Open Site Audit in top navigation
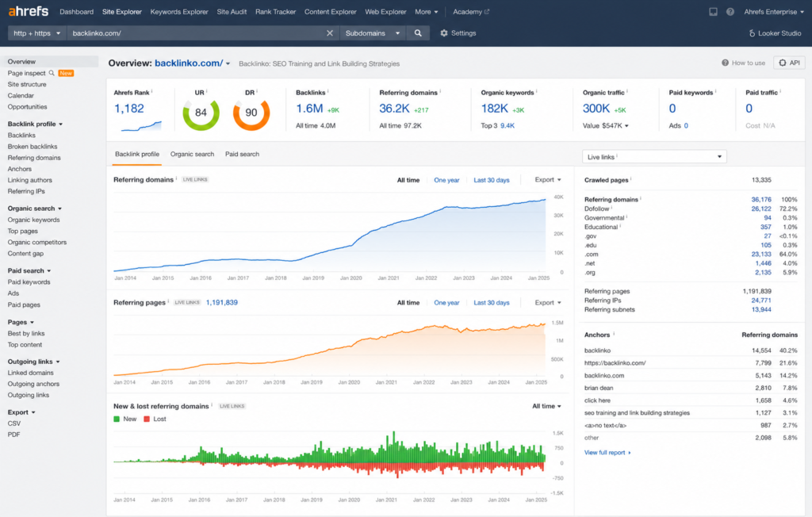 tap(232, 11)
